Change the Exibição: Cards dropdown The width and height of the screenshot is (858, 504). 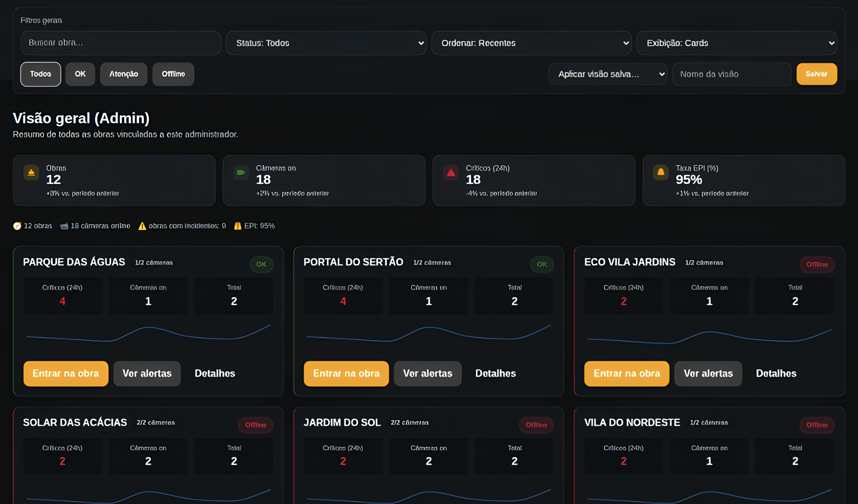737,43
